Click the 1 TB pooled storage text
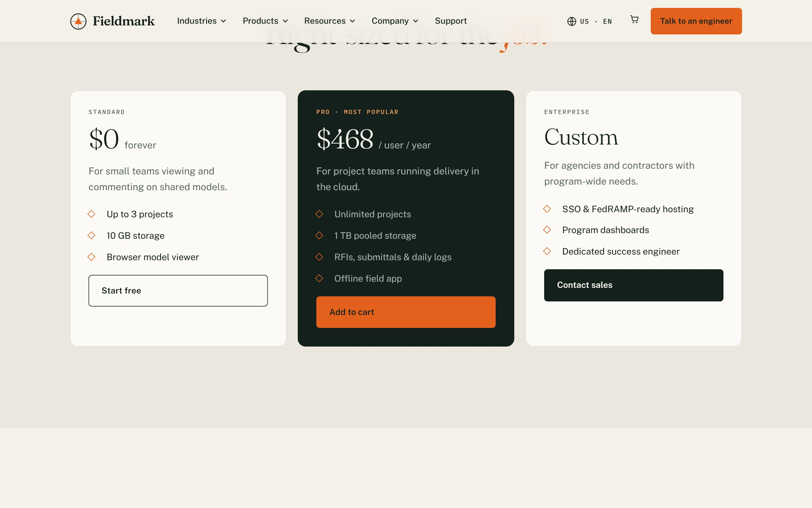812x508 pixels. point(375,236)
